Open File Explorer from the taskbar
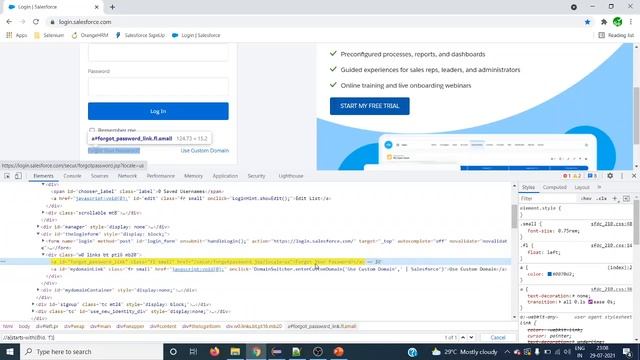Screen dimensions: 640x360 235,351
